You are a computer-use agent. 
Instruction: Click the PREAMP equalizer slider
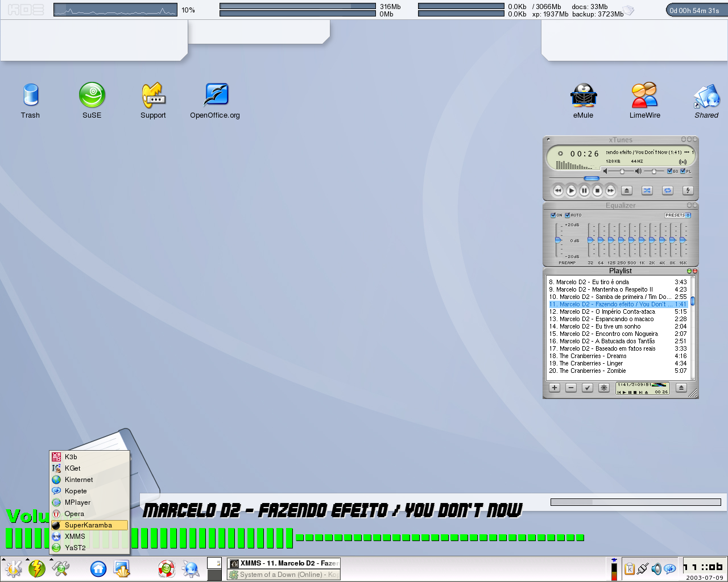[558, 240]
